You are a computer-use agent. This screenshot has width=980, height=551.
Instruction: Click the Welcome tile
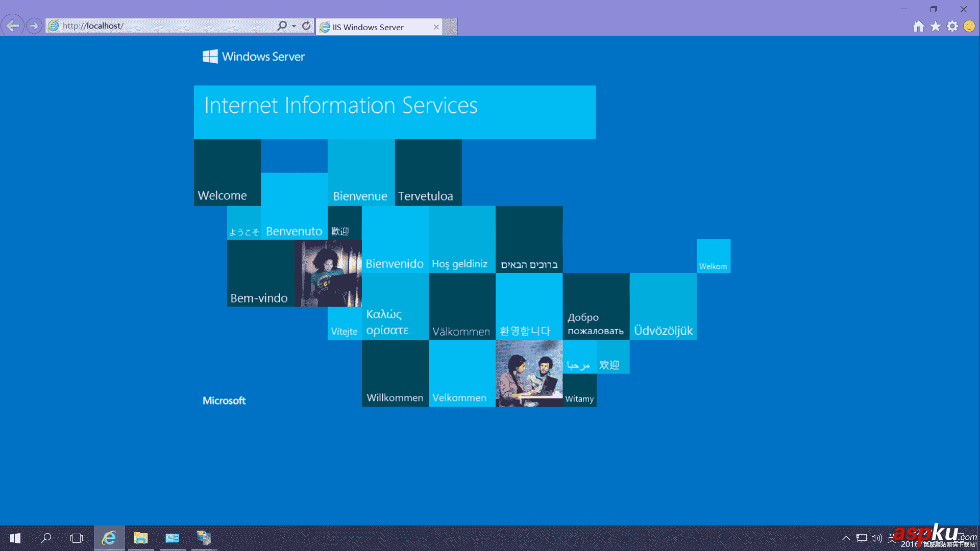click(227, 172)
